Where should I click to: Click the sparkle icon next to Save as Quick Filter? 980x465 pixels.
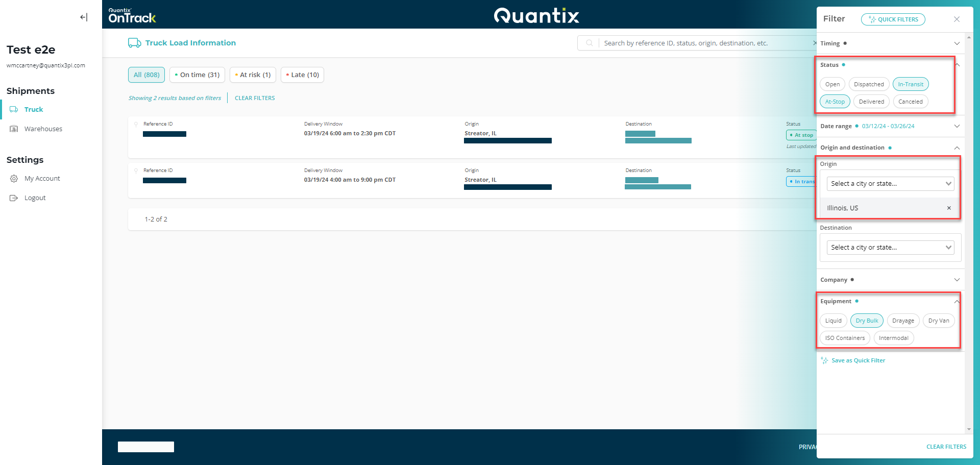point(824,360)
